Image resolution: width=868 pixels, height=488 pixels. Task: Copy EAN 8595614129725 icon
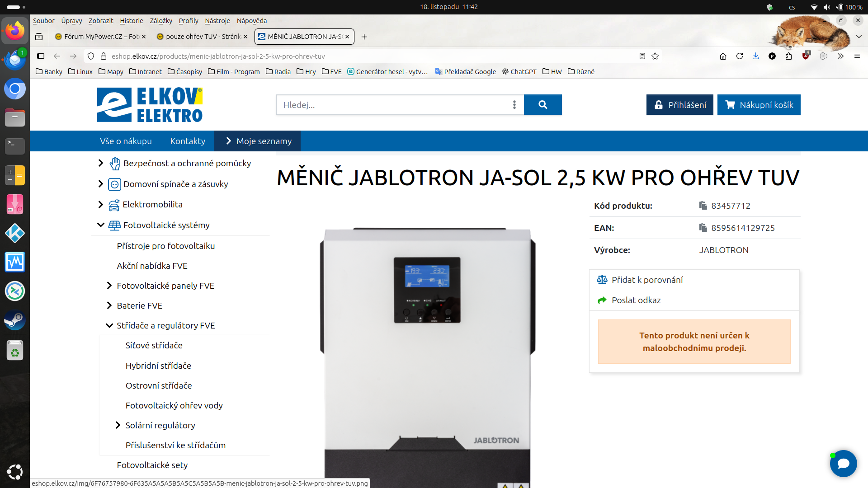(x=703, y=228)
